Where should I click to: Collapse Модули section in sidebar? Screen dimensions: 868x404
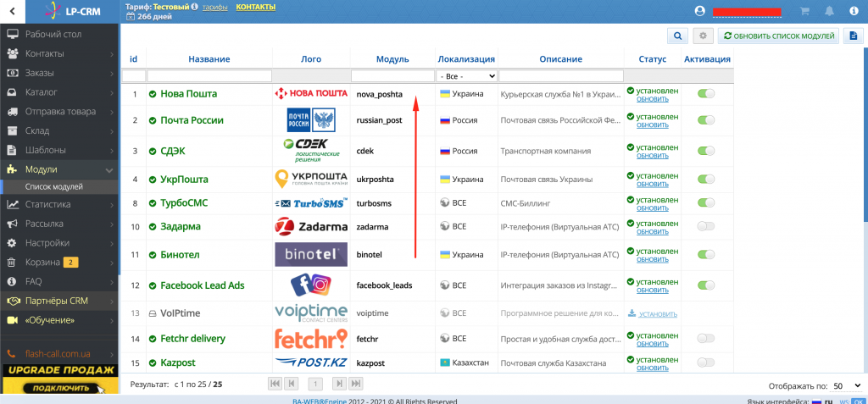click(x=60, y=169)
